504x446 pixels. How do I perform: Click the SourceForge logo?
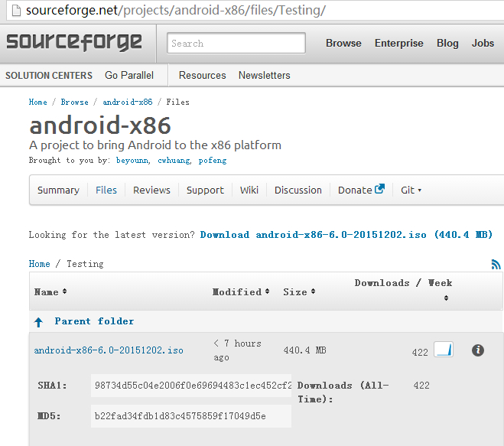point(74,42)
